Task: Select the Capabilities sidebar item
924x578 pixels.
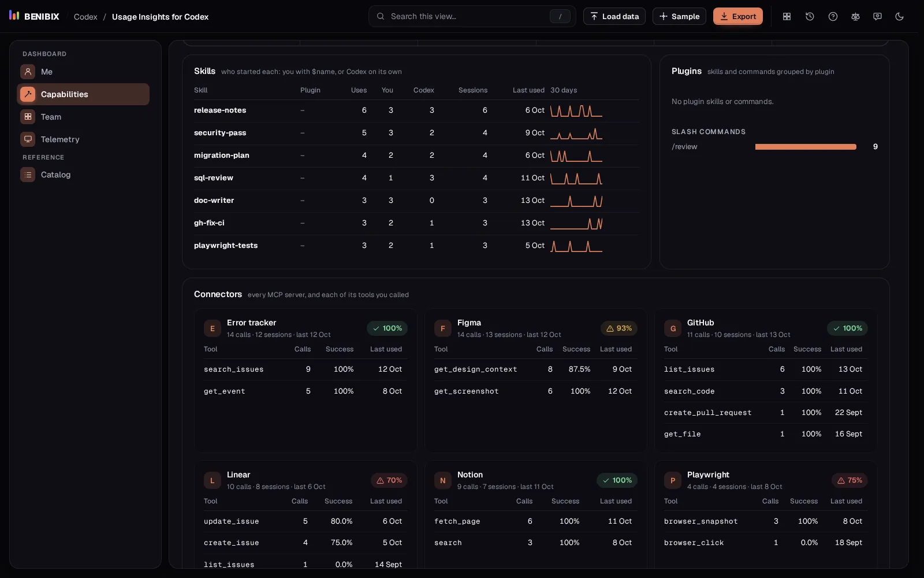Action: (x=83, y=94)
